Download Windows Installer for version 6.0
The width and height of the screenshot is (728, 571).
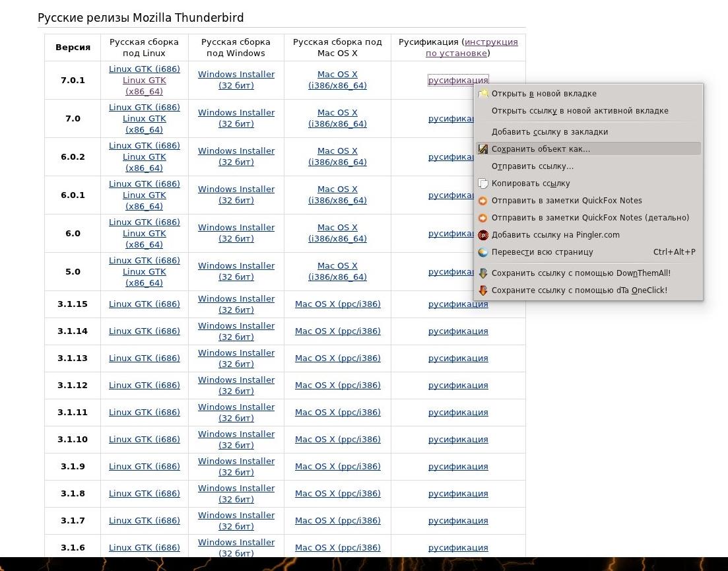(236, 233)
